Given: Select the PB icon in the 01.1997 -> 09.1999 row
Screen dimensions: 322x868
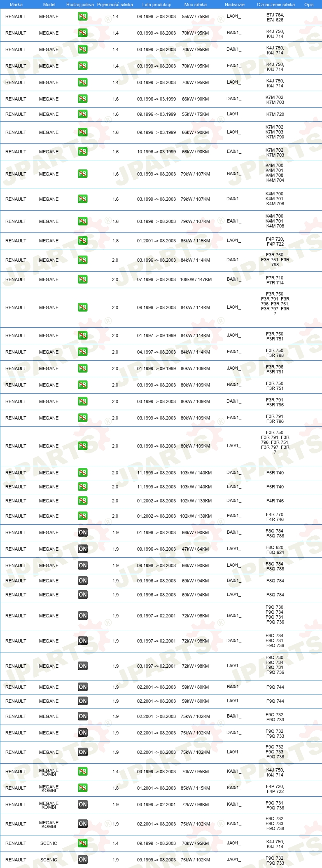Looking at the screenshot, I should click(x=82, y=335).
